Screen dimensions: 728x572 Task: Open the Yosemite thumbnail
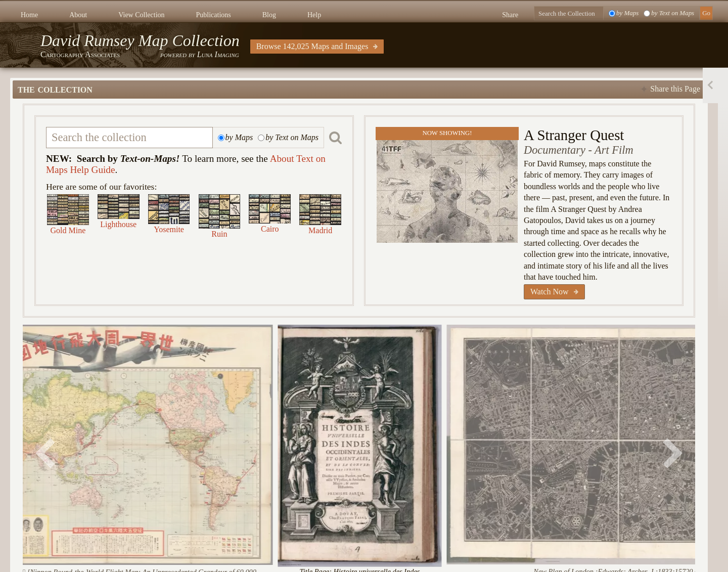coord(169,209)
